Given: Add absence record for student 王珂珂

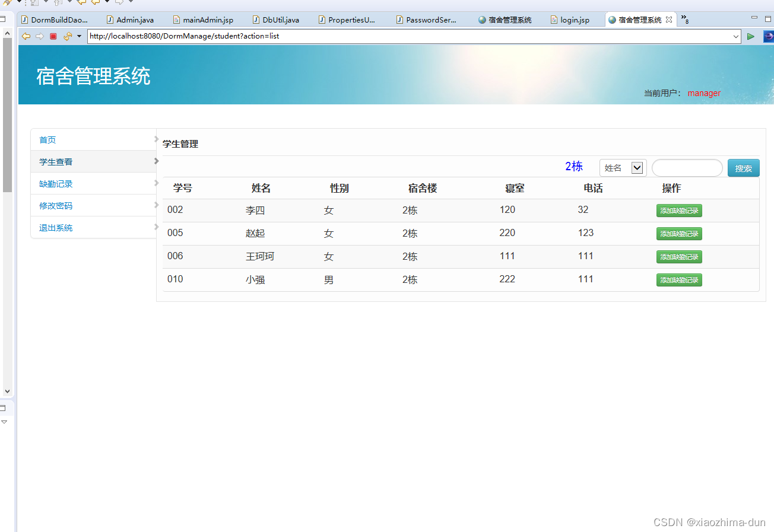Looking at the screenshot, I should point(679,257).
